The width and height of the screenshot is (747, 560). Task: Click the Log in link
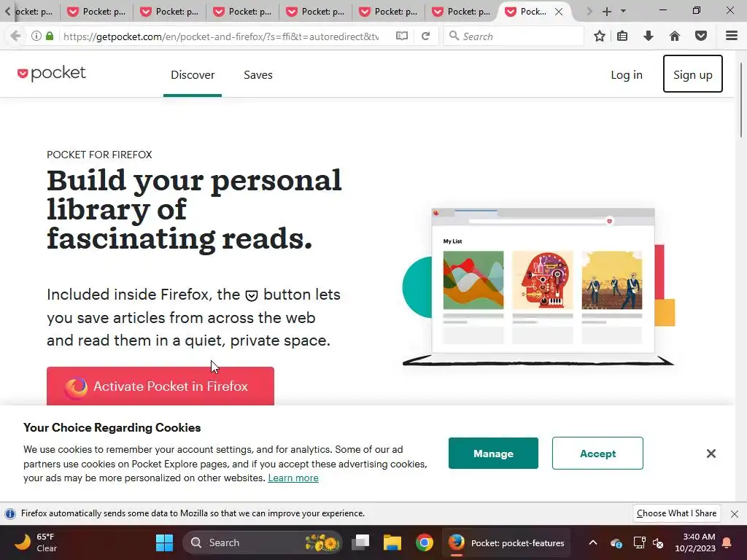tap(627, 75)
